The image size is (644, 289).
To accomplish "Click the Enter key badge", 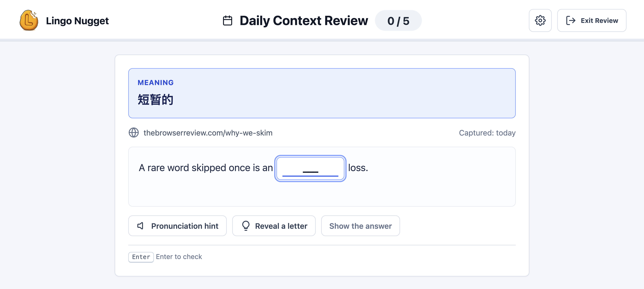I will click(141, 257).
